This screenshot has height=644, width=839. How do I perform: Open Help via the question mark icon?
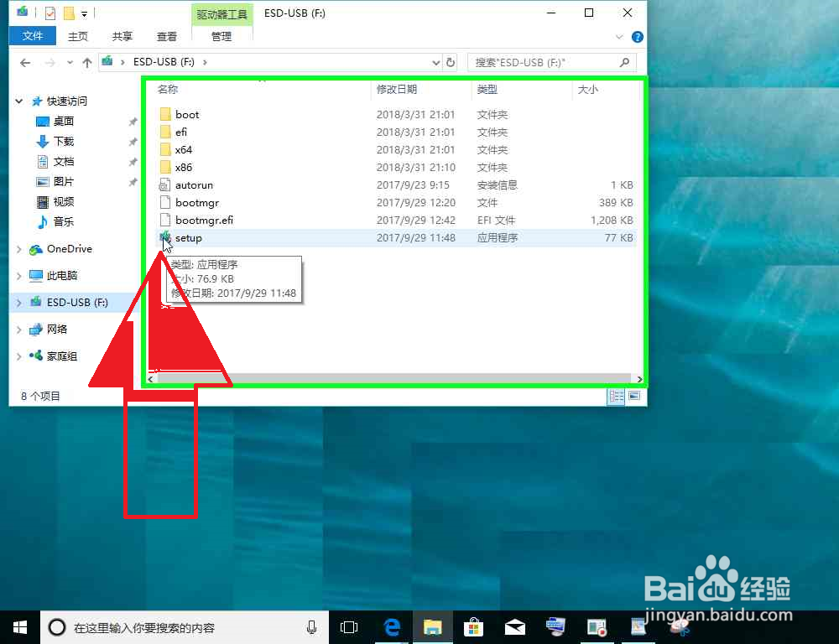(x=636, y=36)
